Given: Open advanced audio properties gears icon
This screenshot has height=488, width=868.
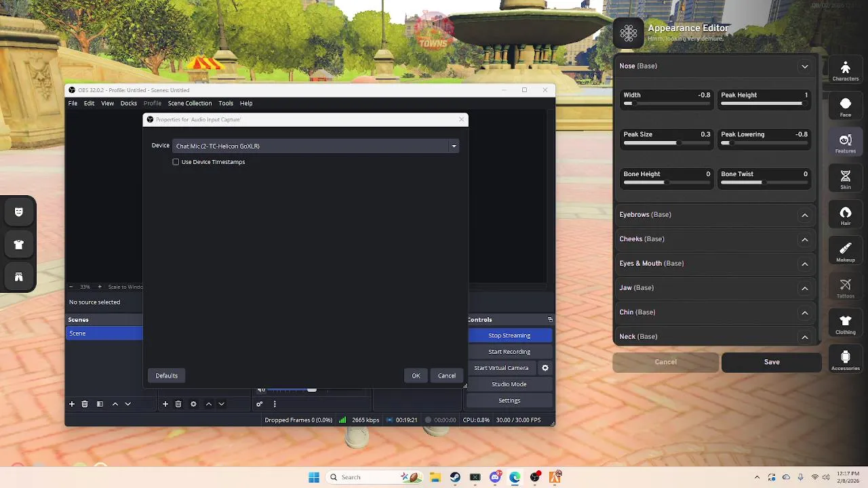Looking at the screenshot, I should click(259, 404).
